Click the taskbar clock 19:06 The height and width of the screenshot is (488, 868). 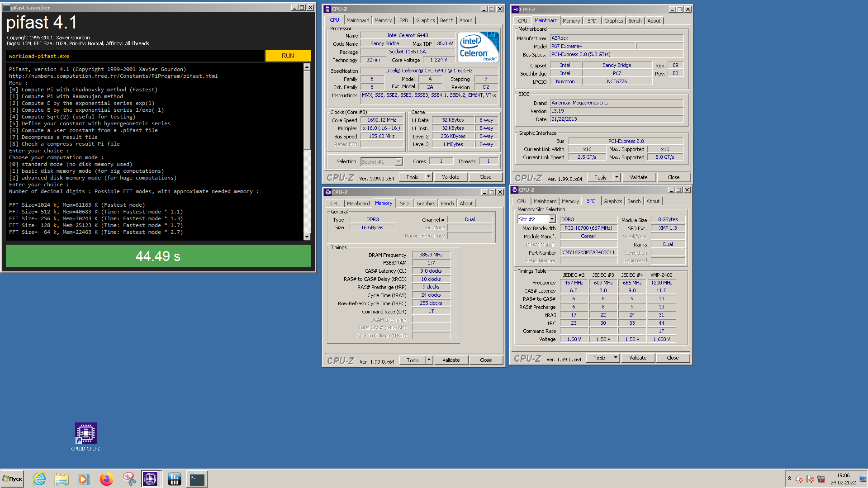843,475
